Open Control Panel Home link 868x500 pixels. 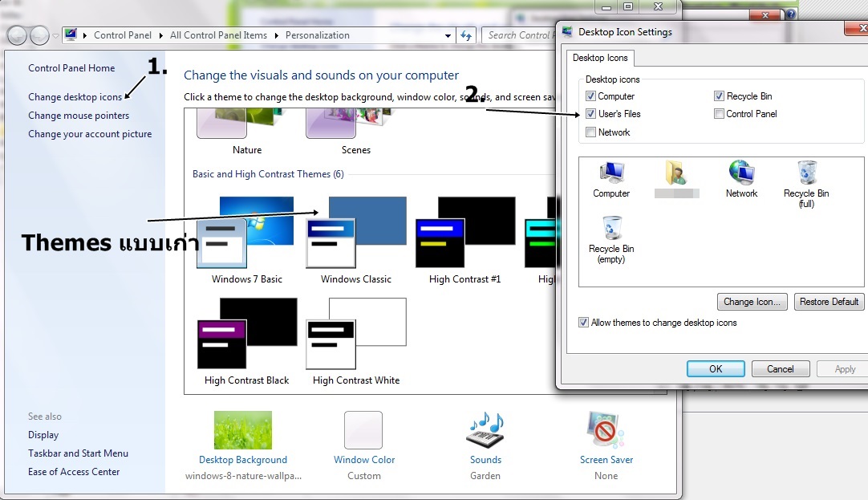pos(71,68)
